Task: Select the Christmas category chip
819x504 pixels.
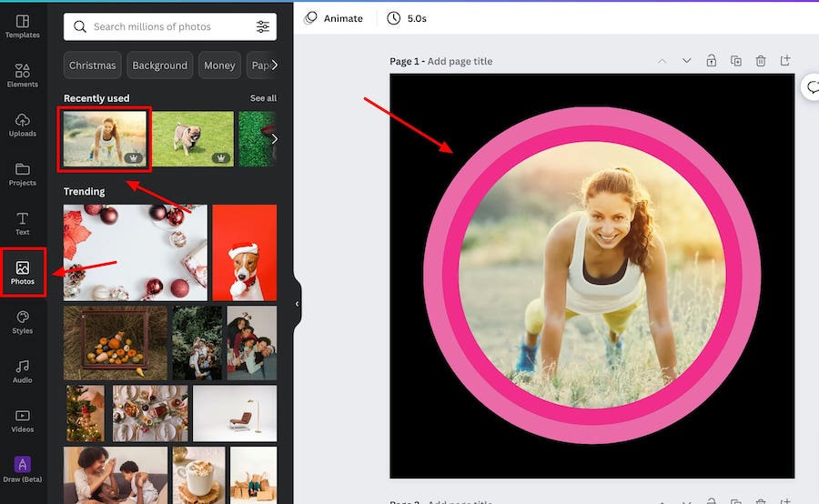Action: click(x=93, y=66)
